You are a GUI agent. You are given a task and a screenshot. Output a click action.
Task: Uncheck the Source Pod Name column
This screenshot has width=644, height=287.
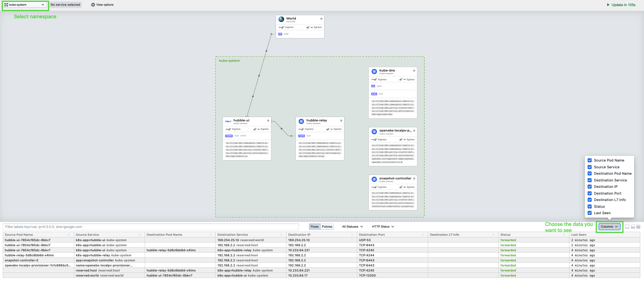(x=590, y=161)
